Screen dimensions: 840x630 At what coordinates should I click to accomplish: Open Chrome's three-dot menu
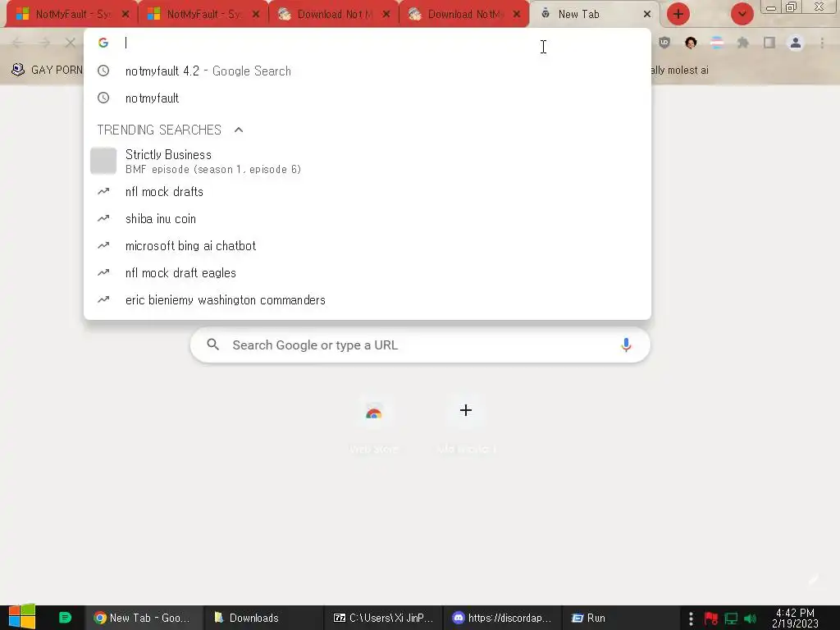[x=822, y=43]
